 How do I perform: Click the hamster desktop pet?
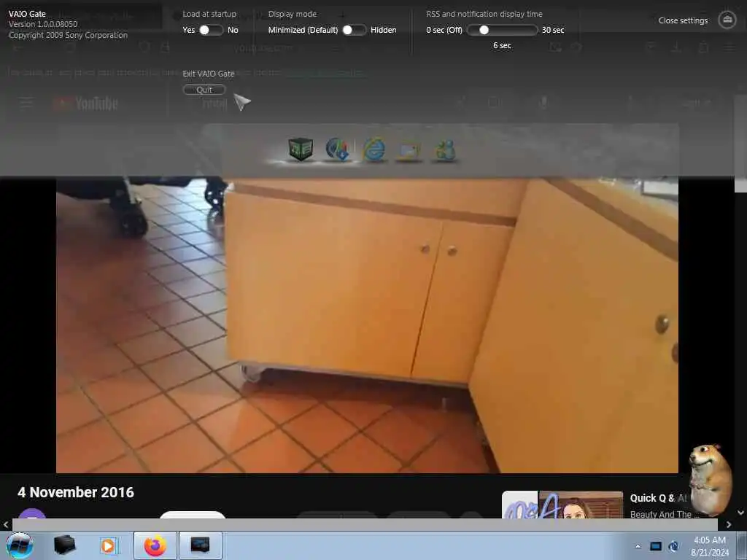pyautogui.click(x=710, y=480)
